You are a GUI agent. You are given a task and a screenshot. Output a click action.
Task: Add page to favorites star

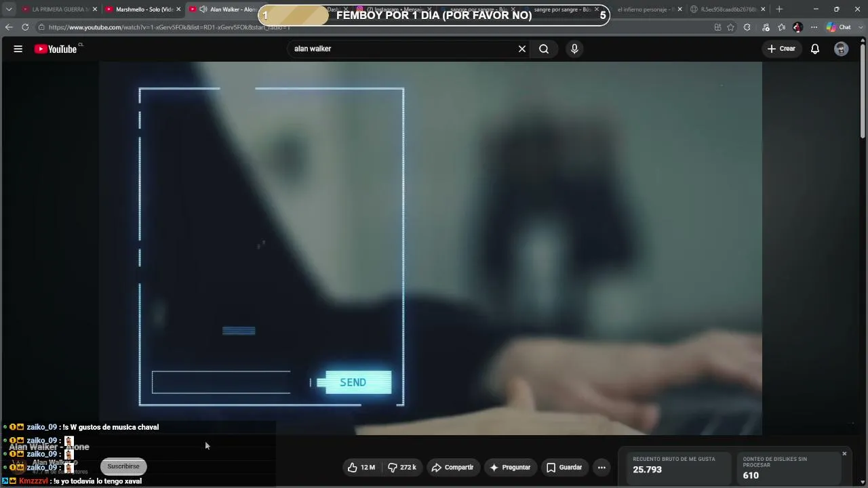coord(730,27)
